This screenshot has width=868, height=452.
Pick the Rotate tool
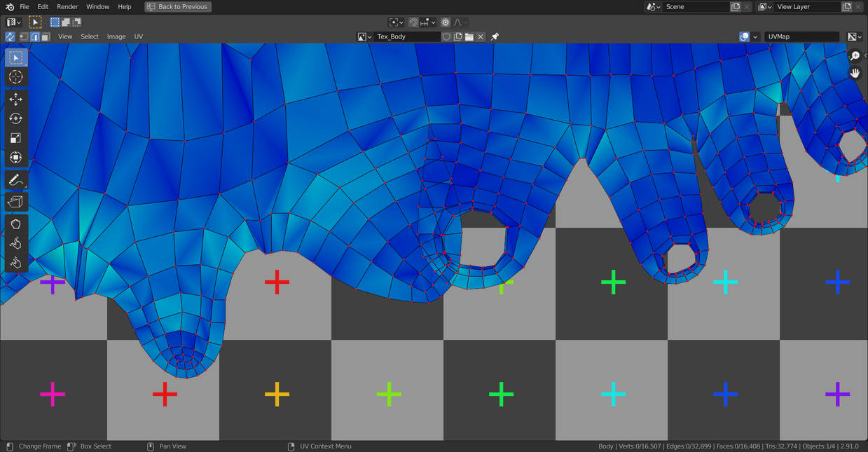point(15,118)
